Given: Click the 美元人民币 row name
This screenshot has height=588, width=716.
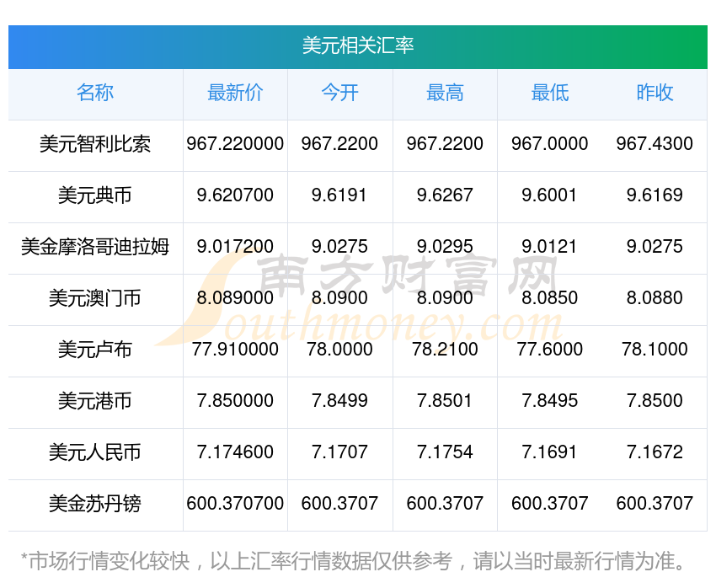Looking at the screenshot, I should pyautogui.click(x=95, y=452).
